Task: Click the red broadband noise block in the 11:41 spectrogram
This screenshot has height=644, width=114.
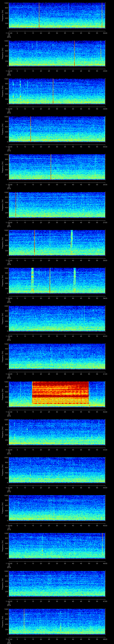Action: click(60, 393)
